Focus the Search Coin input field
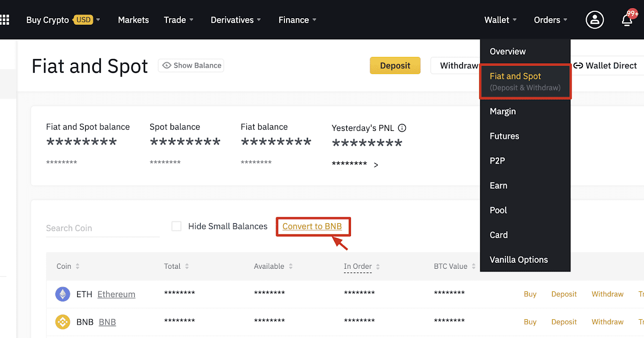Viewport: 644px width, 338px height. click(x=103, y=228)
